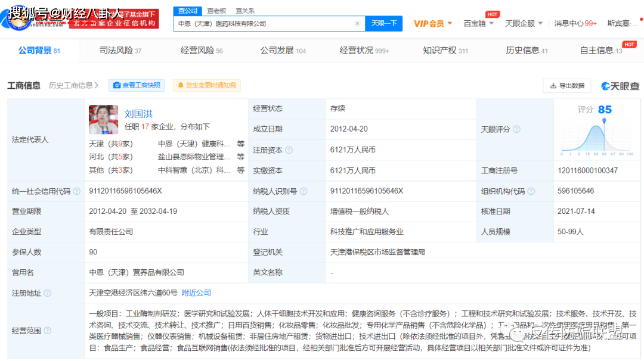Click the score marker on the 评分85 curve

(x=604, y=120)
